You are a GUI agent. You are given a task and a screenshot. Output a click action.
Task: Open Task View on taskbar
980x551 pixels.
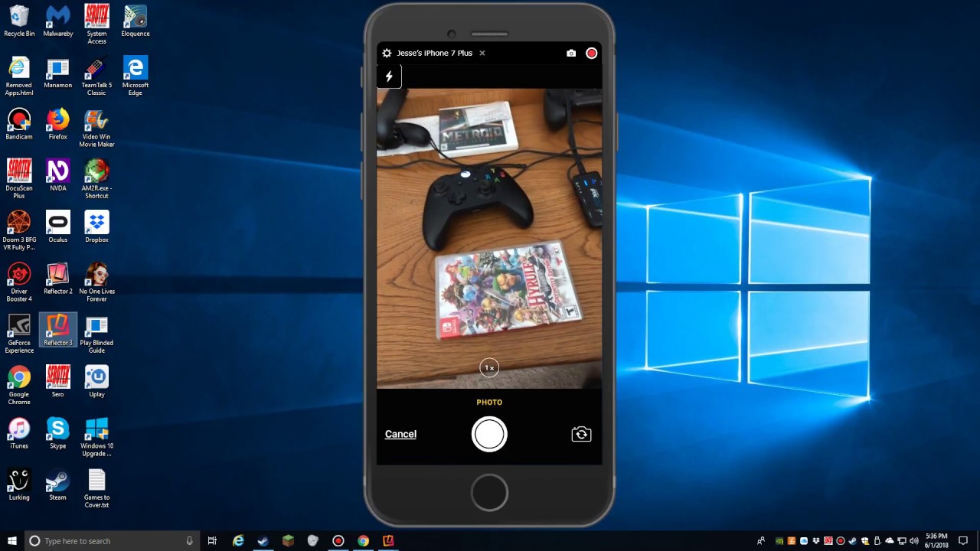click(x=213, y=540)
